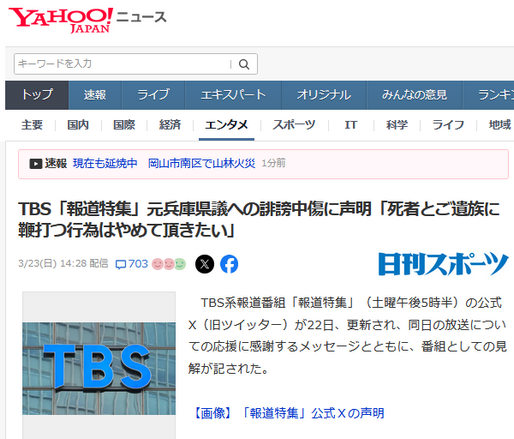This screenshot has height=439, width=514.
Task: Click the Yahoo! JAPAN logo
Action: click(x=61, y=20)
